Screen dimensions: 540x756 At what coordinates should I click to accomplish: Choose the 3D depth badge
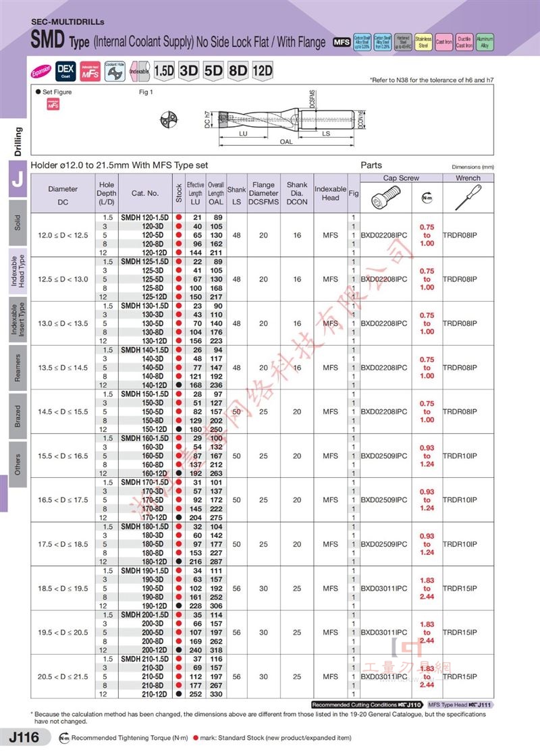(188, 72)
